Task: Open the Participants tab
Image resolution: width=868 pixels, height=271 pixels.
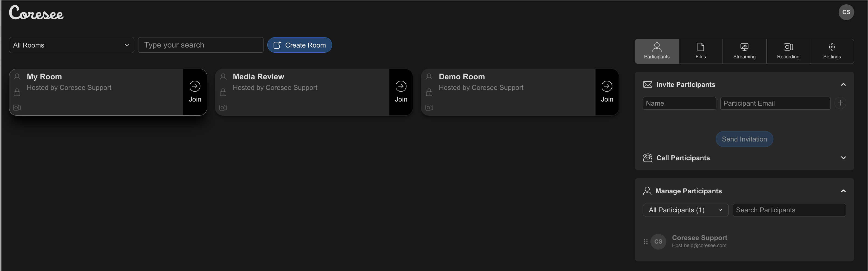Action: coord(657,51)
